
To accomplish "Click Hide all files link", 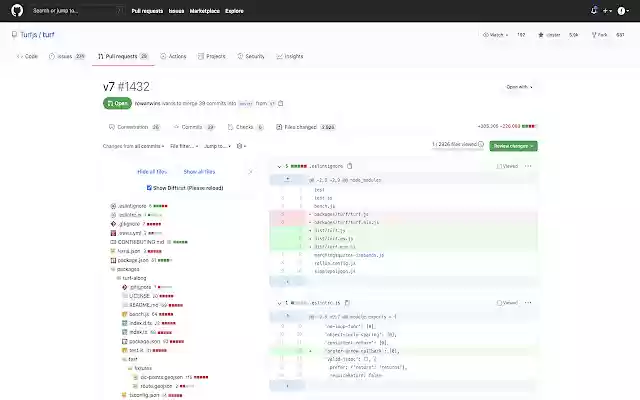I will pyautogui.click(x=152, y=172).
